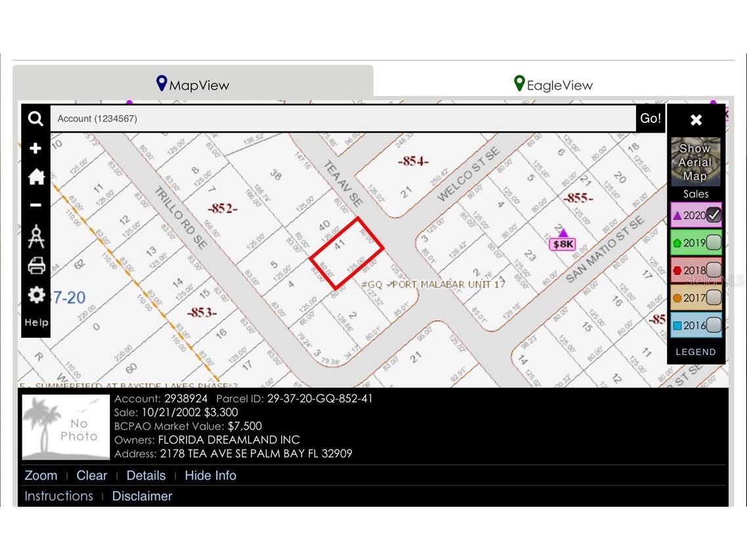The image size is (747, 560).
Task: Uncheck the 2020 sales filter
Action: [713, 215]
